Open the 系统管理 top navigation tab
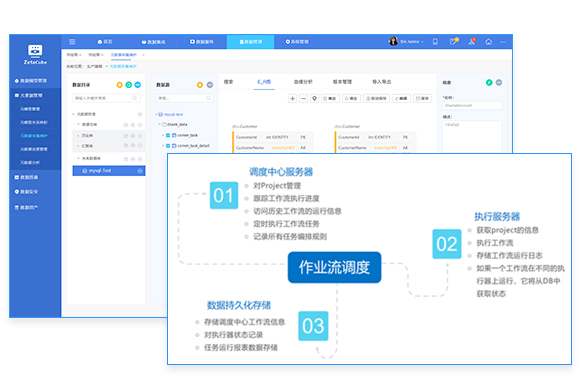Viewport: 580px width, 380px height. click(297, 42)
